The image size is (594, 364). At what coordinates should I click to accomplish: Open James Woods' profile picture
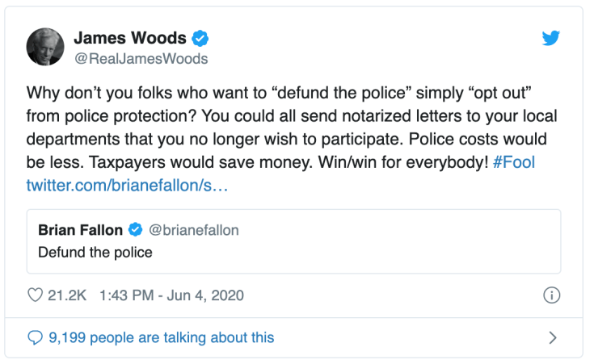(44, 47)
